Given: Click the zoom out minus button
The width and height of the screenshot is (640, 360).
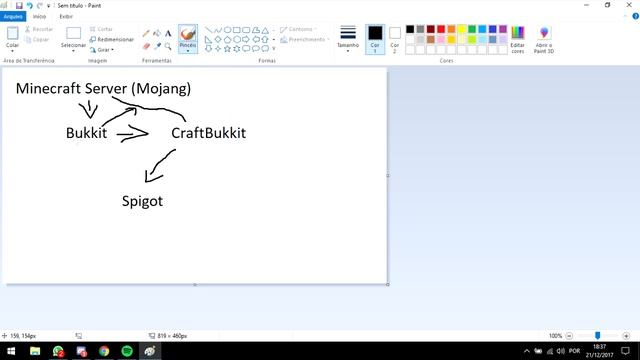Looking at the screenshot, I should (569, 336).
